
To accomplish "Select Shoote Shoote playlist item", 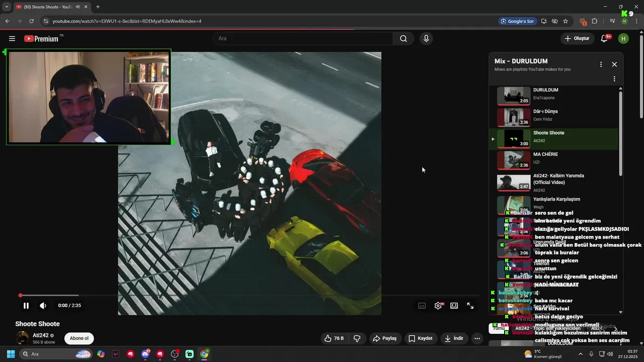I will pyautogui.click(x=553, y=139).
